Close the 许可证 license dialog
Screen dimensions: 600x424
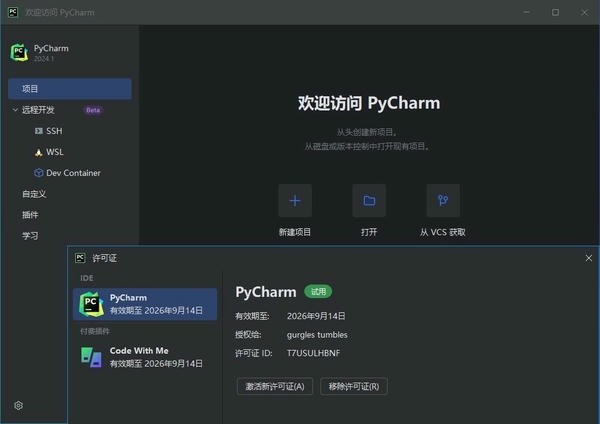click(589, 258)
